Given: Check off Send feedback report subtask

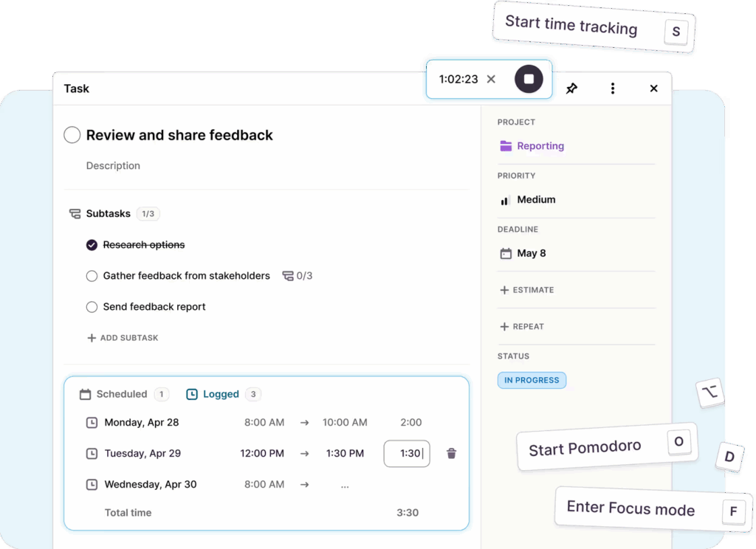Looking at the screenshot, I should coord(92,307).
